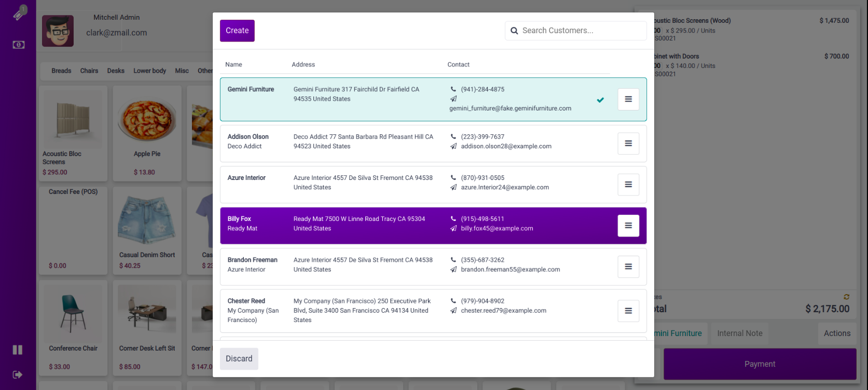The height and width of the screenshot is (390, 868).
Task: Click the sign-out arrow icon
Action: [18, 374]
